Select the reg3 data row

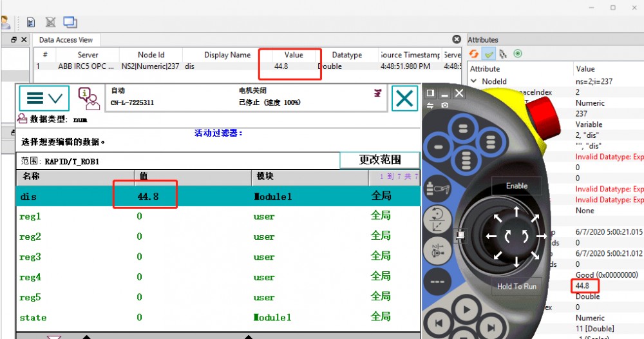click(x=218, y=257)
